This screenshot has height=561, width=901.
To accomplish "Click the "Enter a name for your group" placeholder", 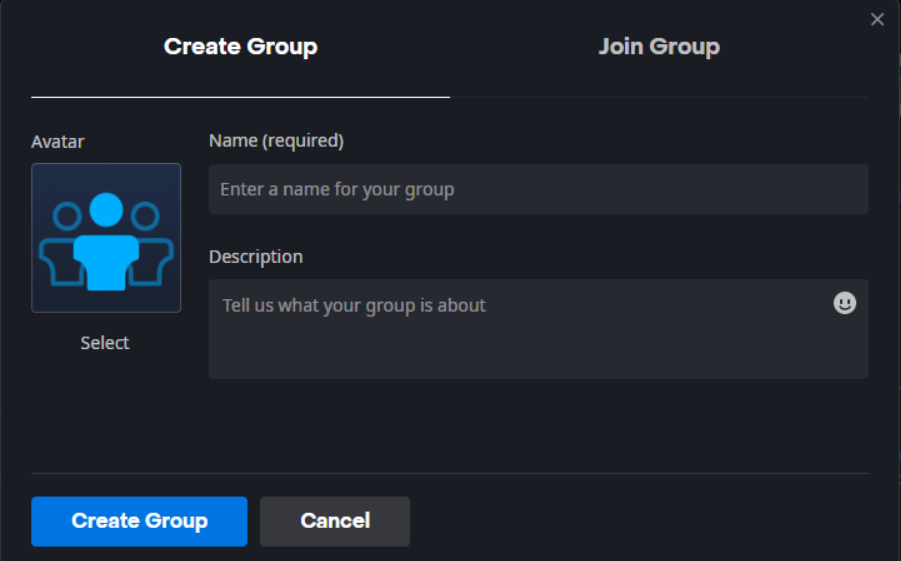I will pyautogui.click(x=337, y=189).
